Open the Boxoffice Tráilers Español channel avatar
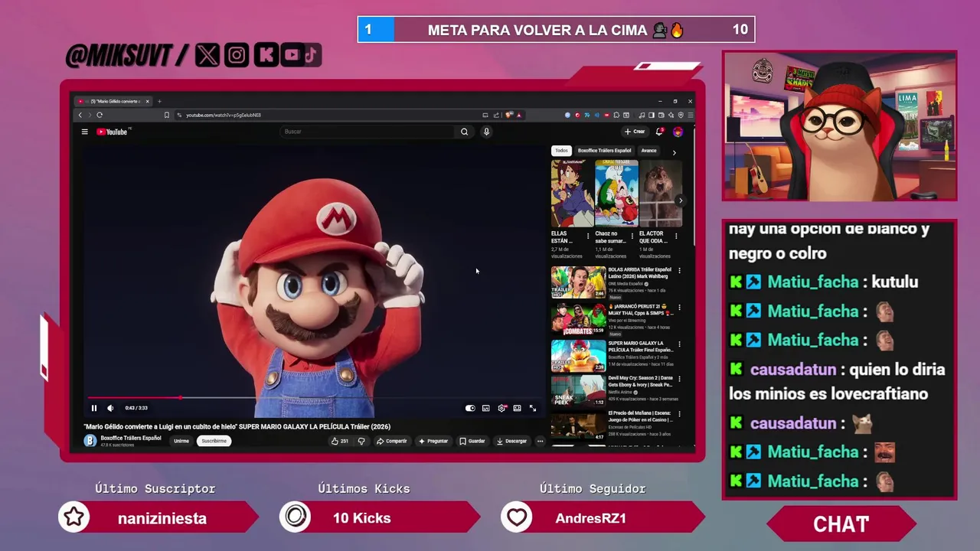This screenshot has width=980, height=551. [90, 441]
